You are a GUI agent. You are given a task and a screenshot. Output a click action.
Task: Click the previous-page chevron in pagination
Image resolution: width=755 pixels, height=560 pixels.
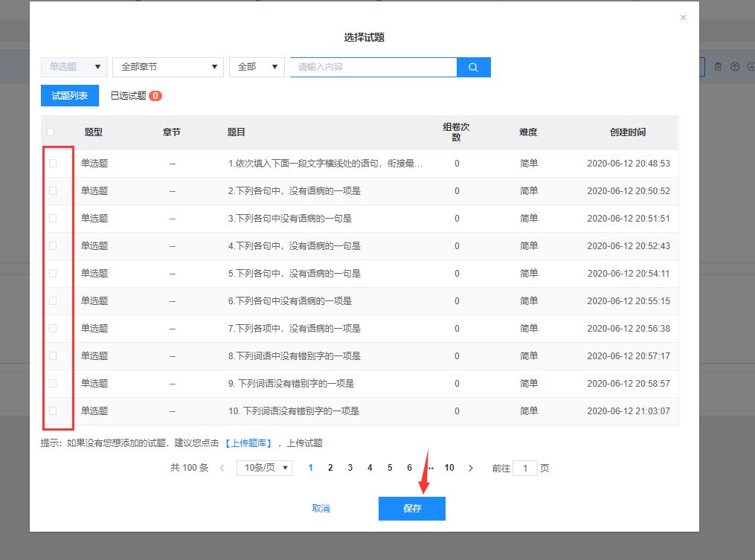221,468
